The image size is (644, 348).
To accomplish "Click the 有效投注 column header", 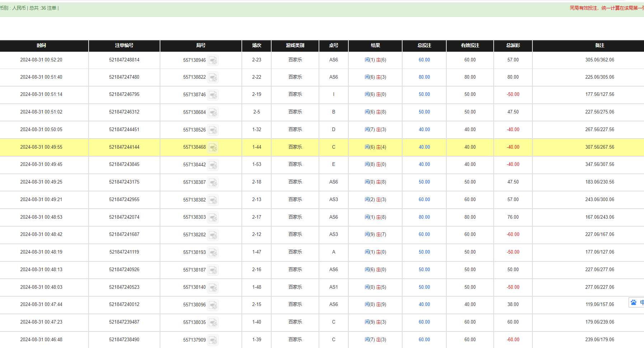I will click(x=470, y=46).
